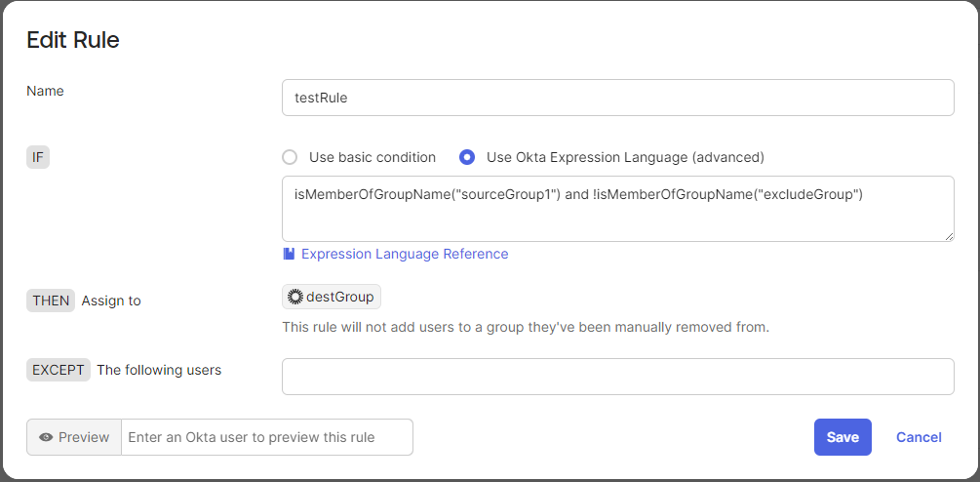Click inside the isMemberOfGroupName expression text area

[616, 208]
